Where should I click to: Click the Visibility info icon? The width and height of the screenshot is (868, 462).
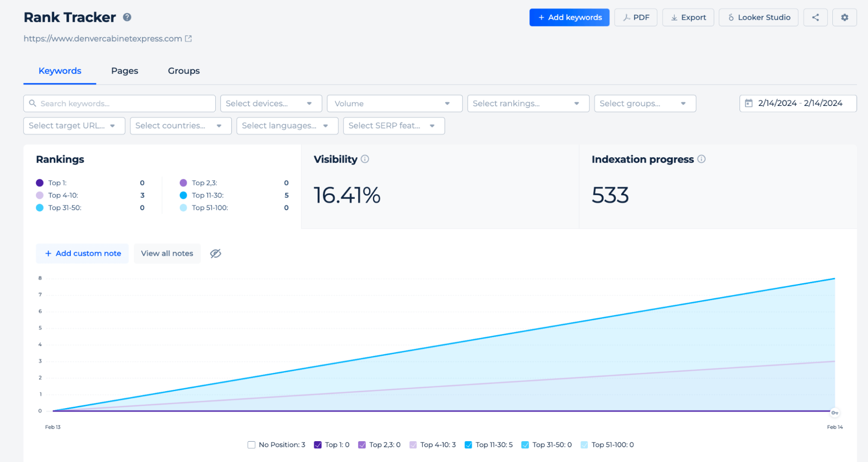pos(365,159)
